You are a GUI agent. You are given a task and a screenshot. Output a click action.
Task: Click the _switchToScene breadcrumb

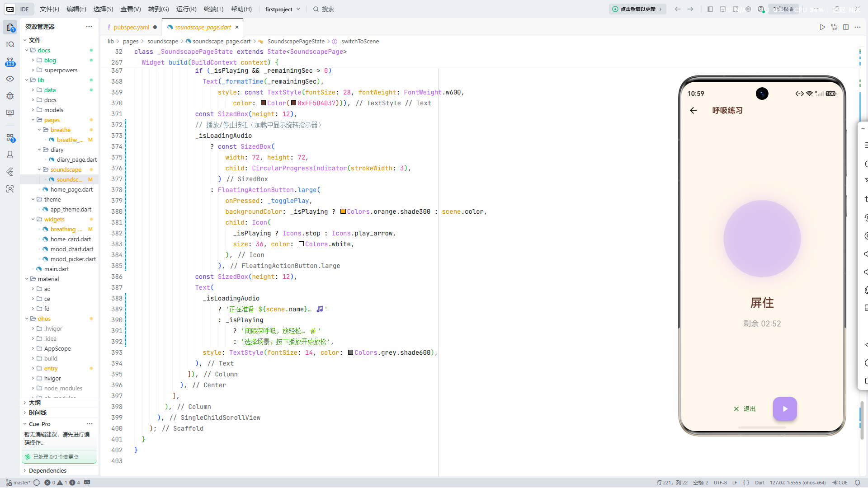(x=359, y=41)
